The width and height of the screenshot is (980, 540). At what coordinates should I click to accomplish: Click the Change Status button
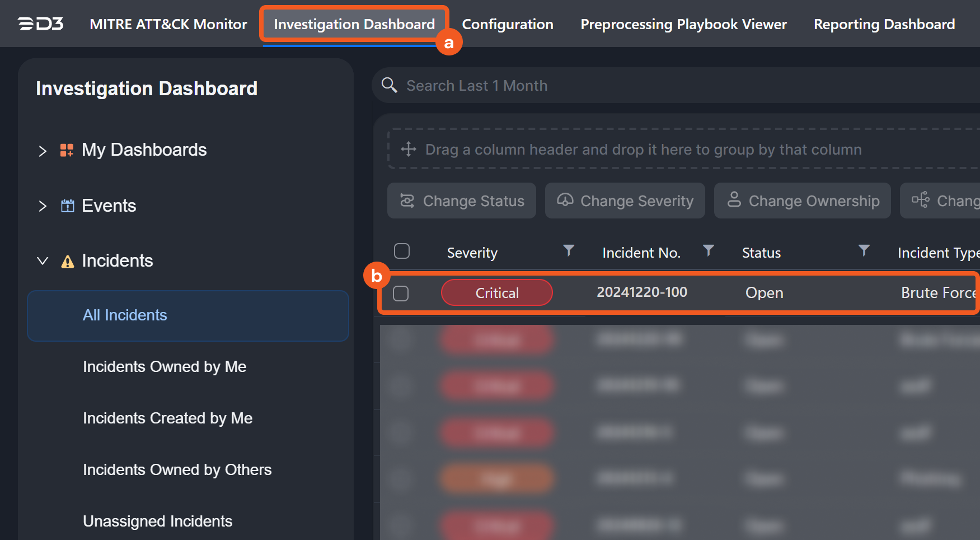tap(462, 201)
